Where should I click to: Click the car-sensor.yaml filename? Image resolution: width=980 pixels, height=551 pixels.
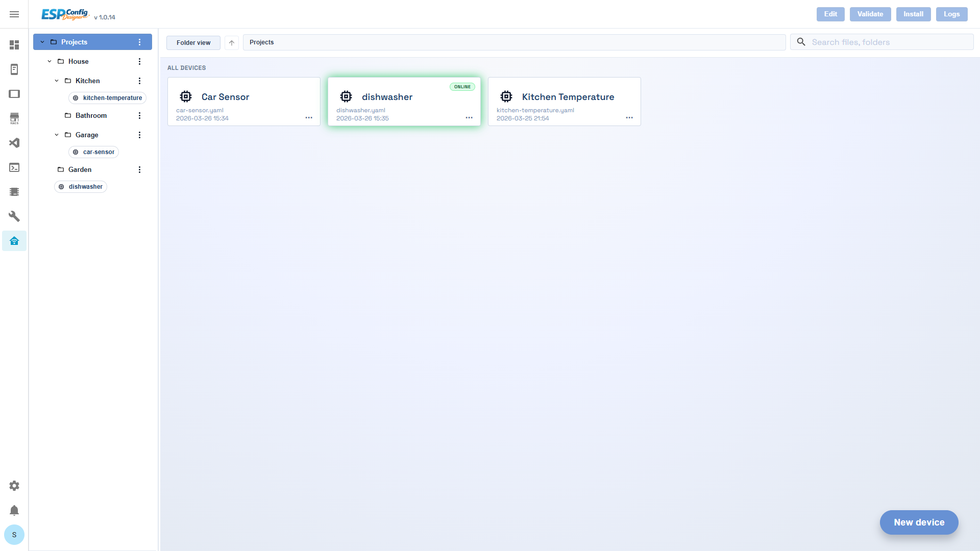200,110
